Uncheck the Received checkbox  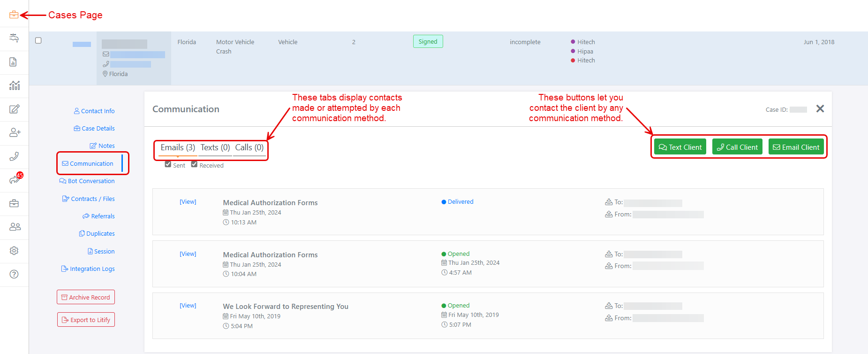(194, 164)
